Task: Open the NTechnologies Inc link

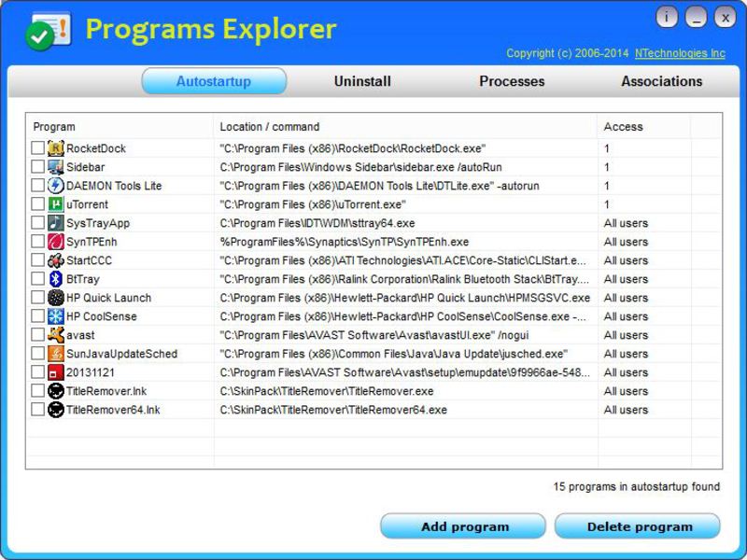Action: [x=680, y=53]
